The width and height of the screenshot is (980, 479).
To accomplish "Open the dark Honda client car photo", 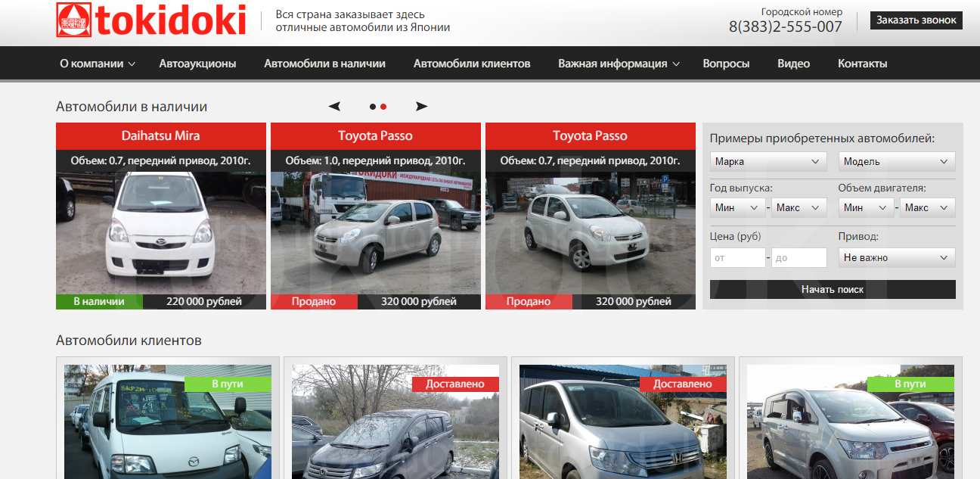I will [395, 421].
